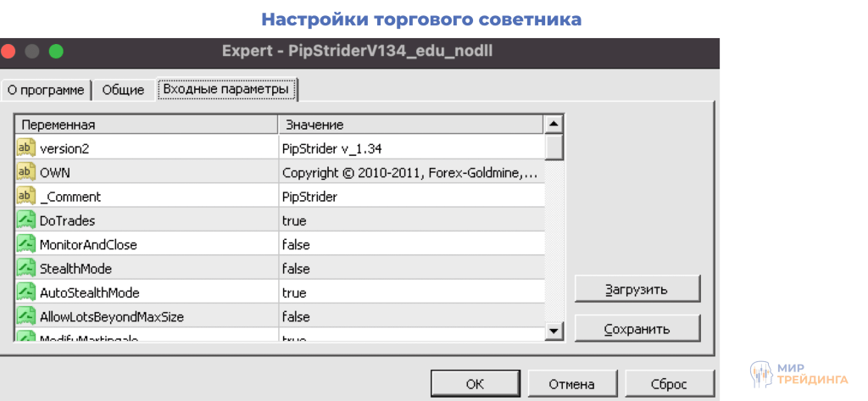868x401 pixels.
Task: Click the Загрузить button
Action: (637, 289)
